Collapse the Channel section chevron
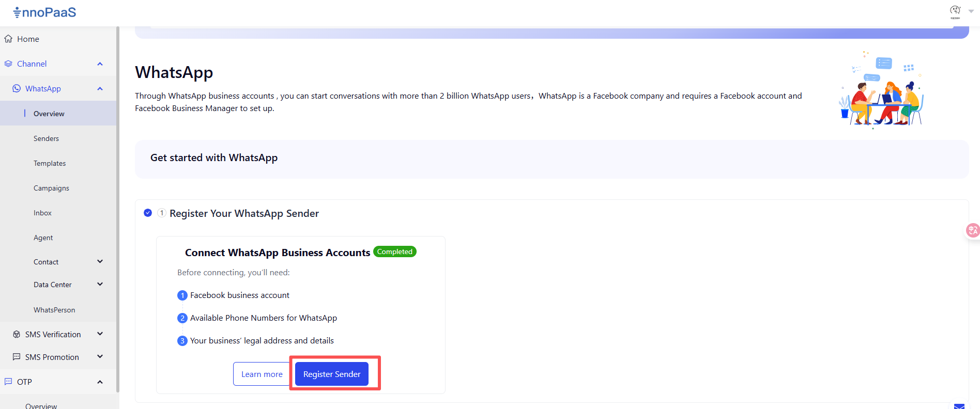This screenshot has width=980, height=409. coord(100,64)
